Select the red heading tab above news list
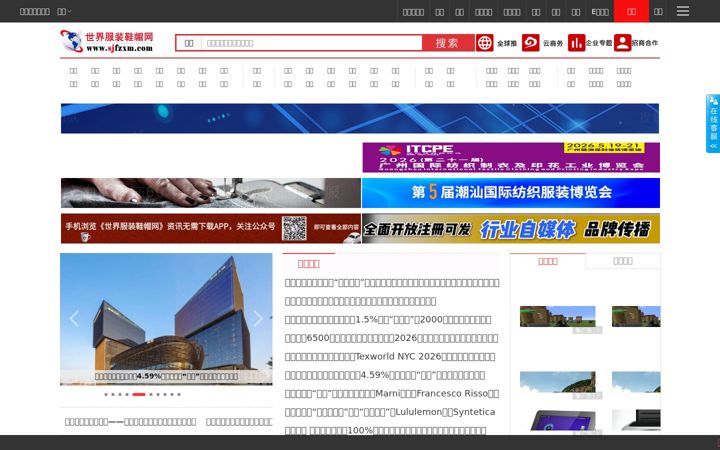The image size is (720, 450). 309,263
